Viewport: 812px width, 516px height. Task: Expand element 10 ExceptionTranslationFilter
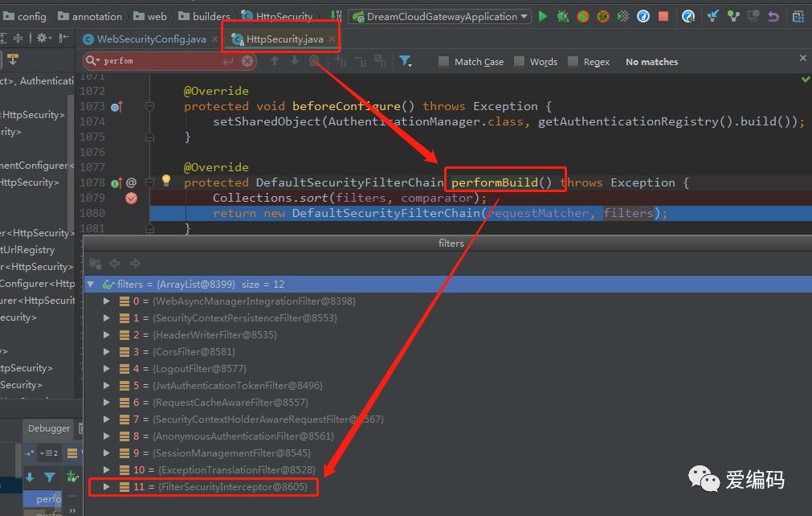point(106,470)
